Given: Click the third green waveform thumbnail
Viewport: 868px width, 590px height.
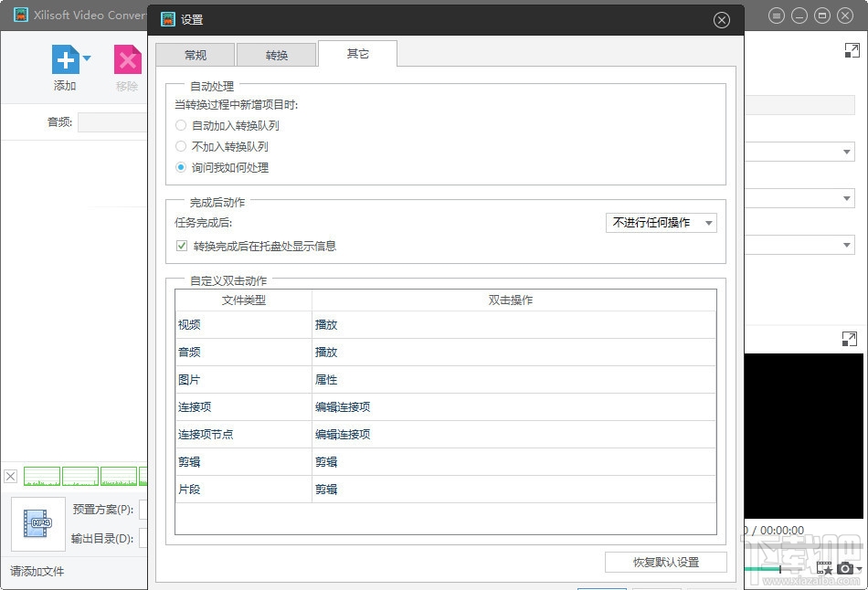Looking at the screenshot, I should pos(119,476).
